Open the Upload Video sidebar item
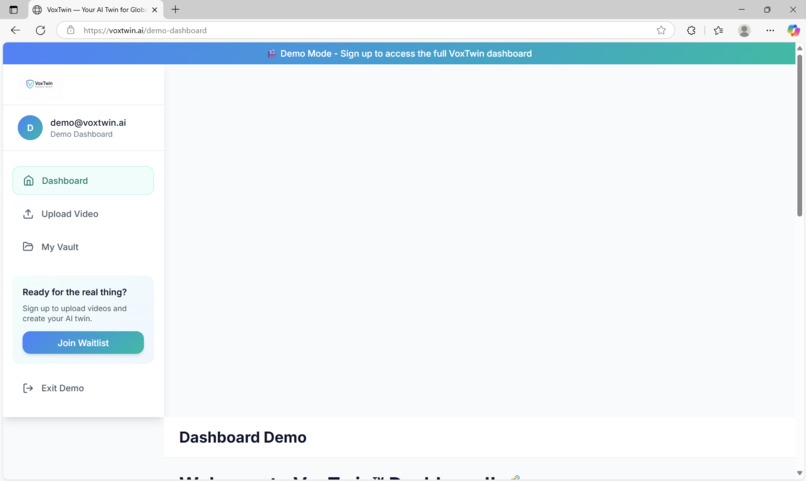806x481 pixels. point(83,214)
